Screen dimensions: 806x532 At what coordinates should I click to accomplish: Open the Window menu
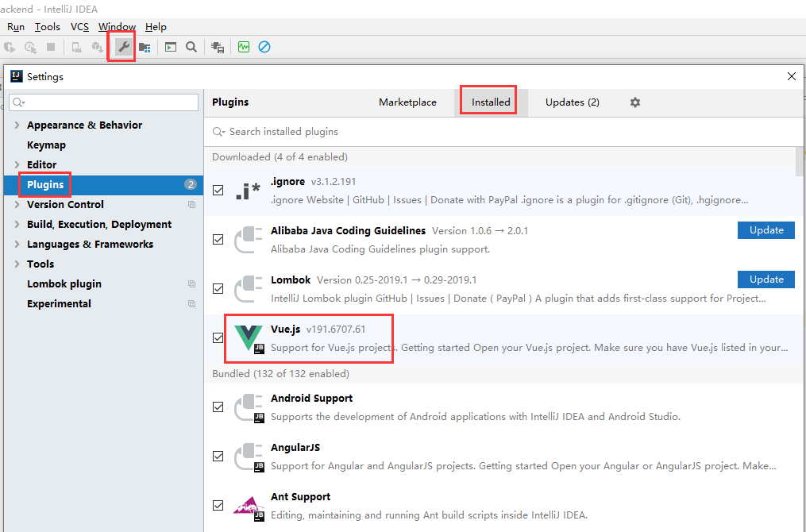[x=118, y=27]
